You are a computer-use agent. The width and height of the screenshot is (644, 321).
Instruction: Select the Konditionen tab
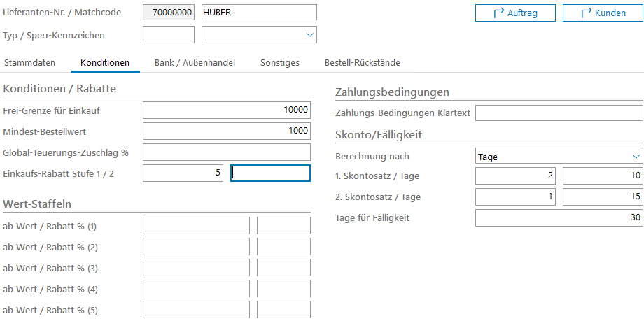[105, 63]
